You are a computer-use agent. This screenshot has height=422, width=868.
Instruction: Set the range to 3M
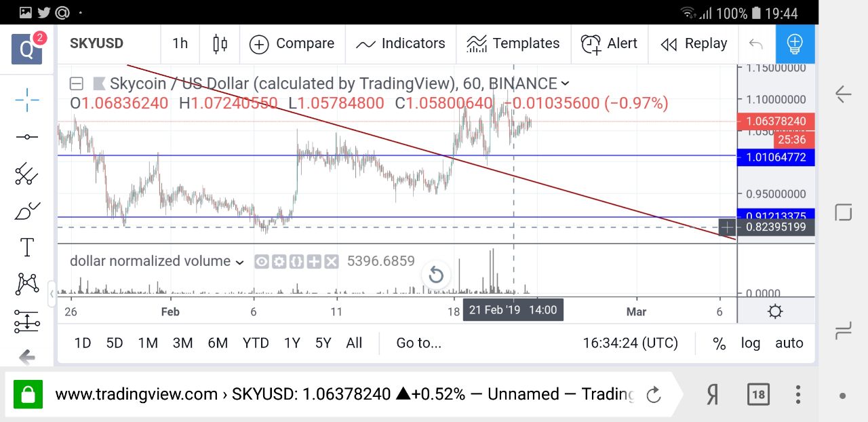point(182,343)
